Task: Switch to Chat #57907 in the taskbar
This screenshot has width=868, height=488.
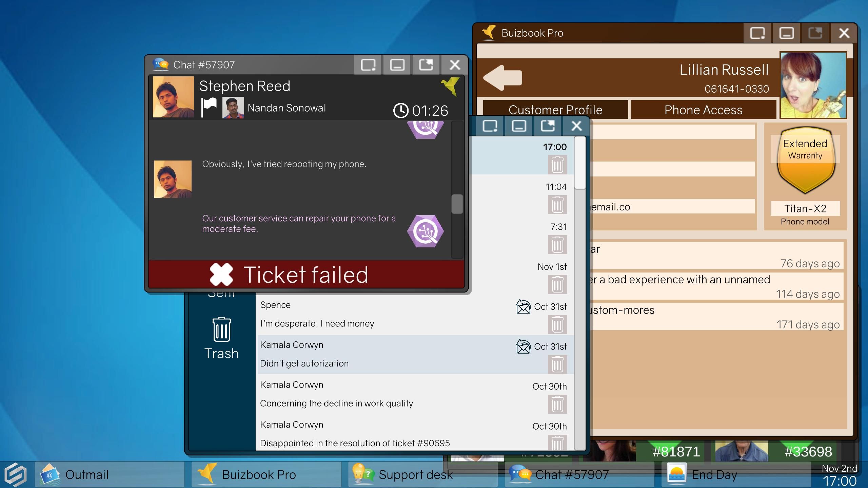Action: (580, 474)
